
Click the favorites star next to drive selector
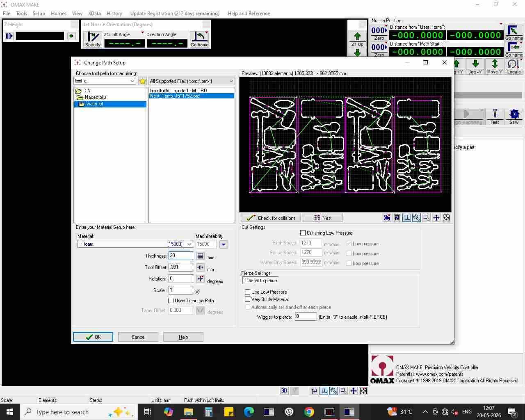tap(142, 81)
